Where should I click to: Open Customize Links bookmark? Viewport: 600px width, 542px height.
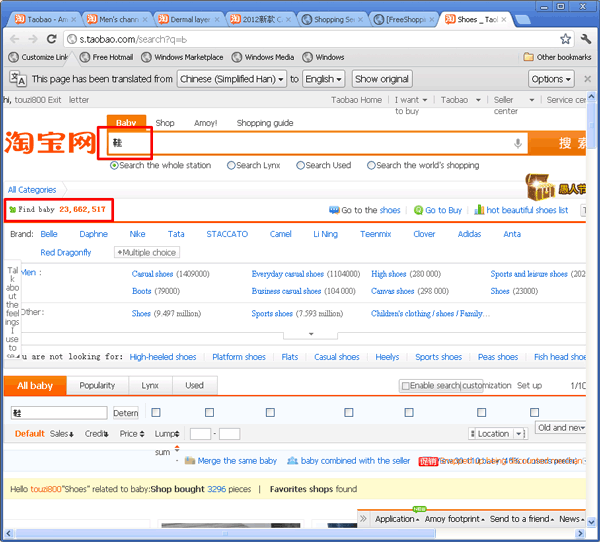(x=38, y=57)
